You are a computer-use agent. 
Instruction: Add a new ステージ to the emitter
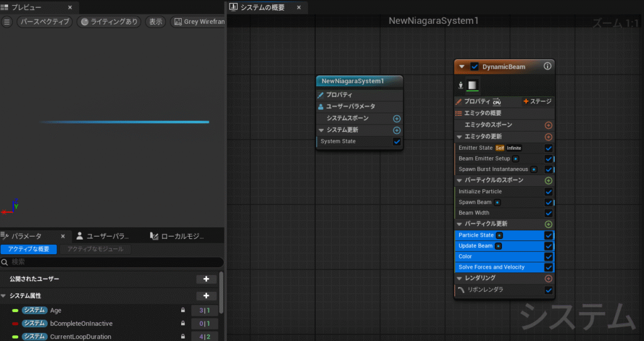(537, 101)
